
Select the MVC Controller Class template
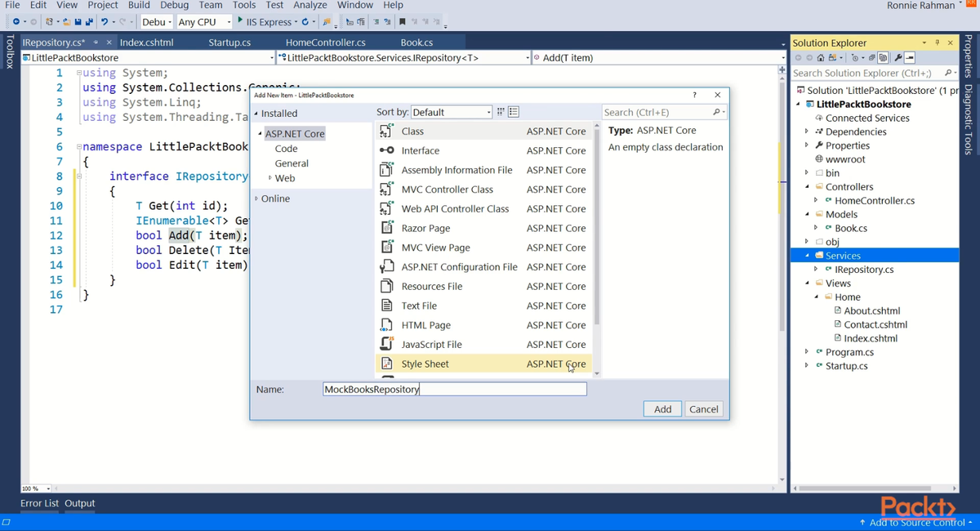[x=485, y=189]
